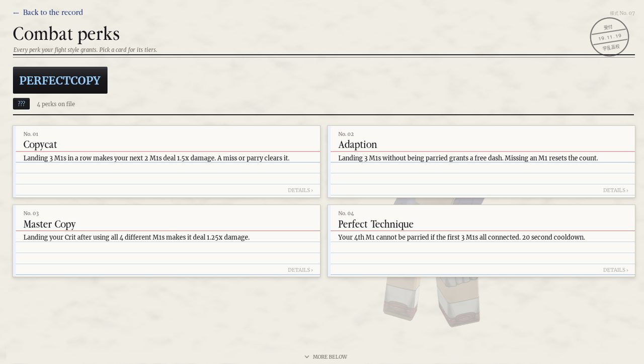Viewport: 644px width, 364px height.
Task: Click the ??? rarity badge
Action: pyautogui.click(x=21, y=104)
